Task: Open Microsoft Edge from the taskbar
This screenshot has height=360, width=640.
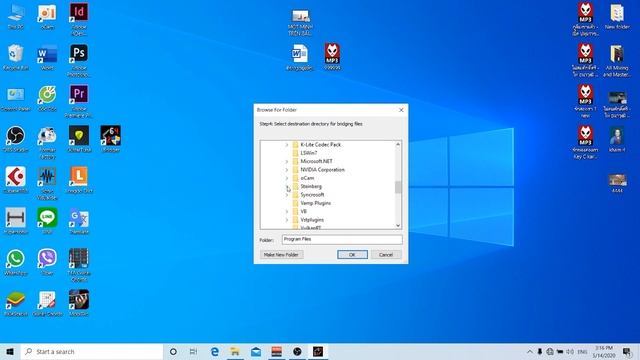Action: click(x=215, y=351)
